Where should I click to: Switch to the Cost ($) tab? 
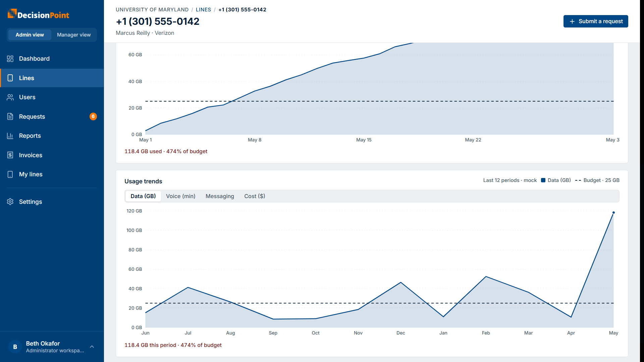coord(255,196)
